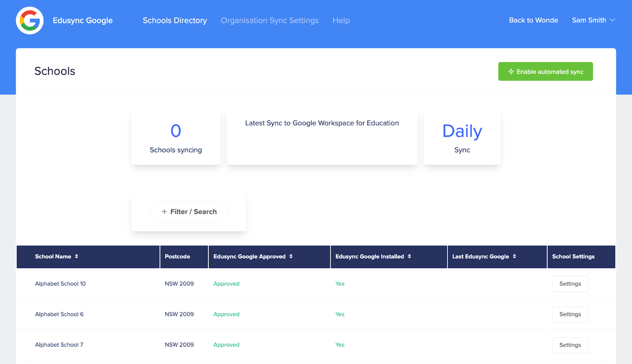Open the Help menu item
The height and width of the screenshot is (364, 632).
(341, 21)
